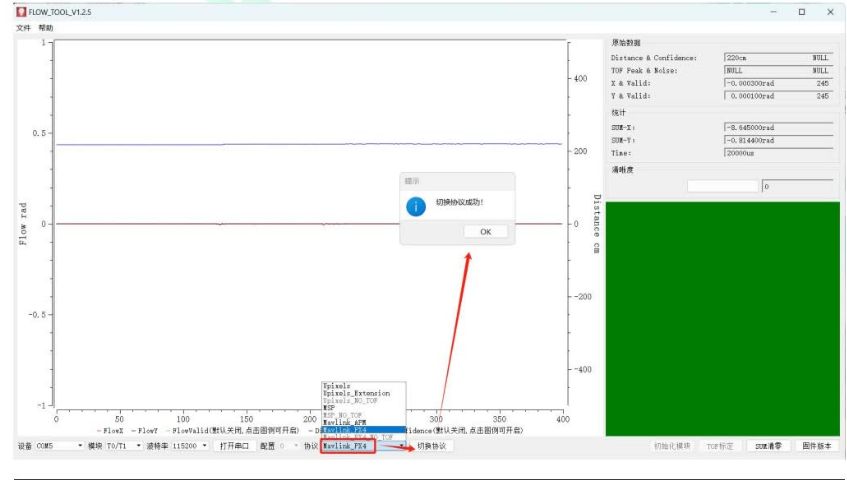Screen dimensions: 847x480
Task: Click the 初始化模块 button
Action: pos(672,446)
